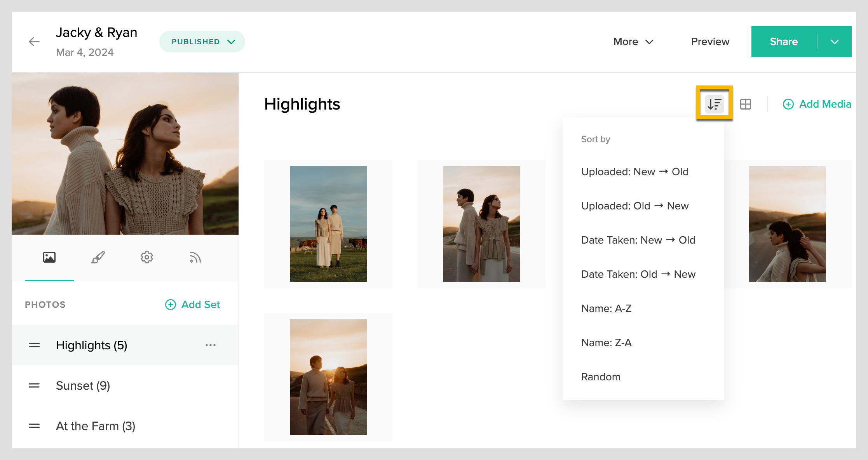Viewport: 868px width, 460px height.
Task: Select the couple standing on road photo
Action: coord(481,224)
